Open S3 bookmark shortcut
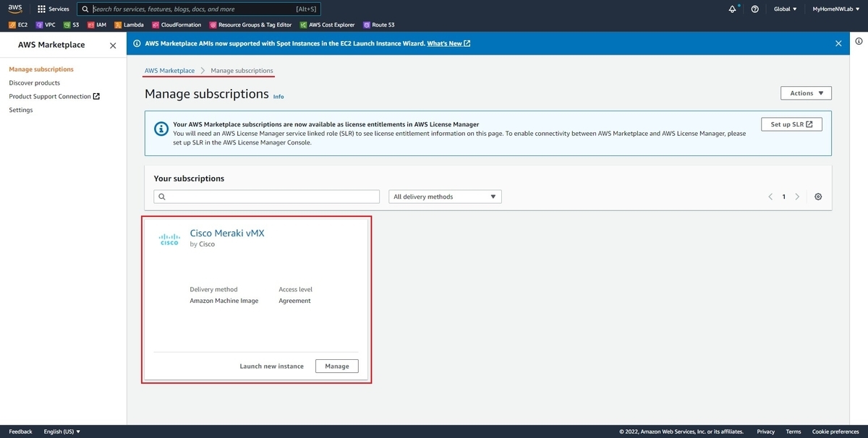The width and height of the screenshot is (868, 438). [72, 25]
